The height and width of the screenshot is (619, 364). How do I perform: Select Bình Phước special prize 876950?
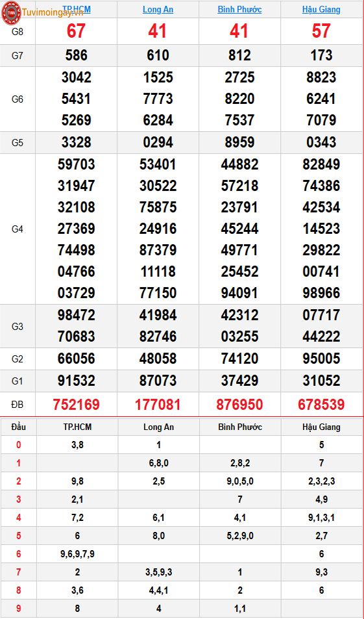coord(239,404)
